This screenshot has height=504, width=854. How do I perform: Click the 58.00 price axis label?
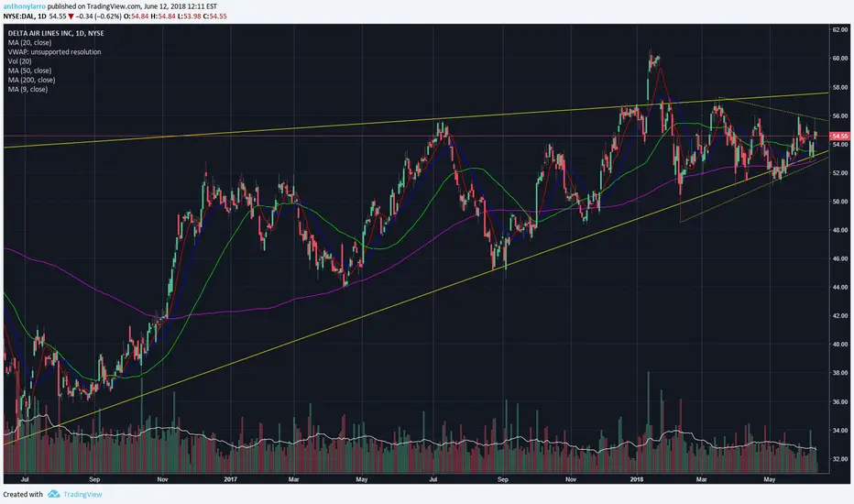(x=840, y=87)
